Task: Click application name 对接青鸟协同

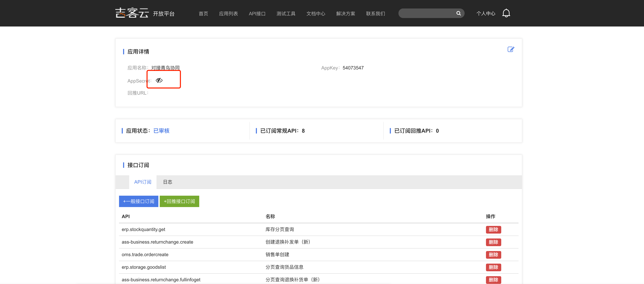Action: click(165, 68)
